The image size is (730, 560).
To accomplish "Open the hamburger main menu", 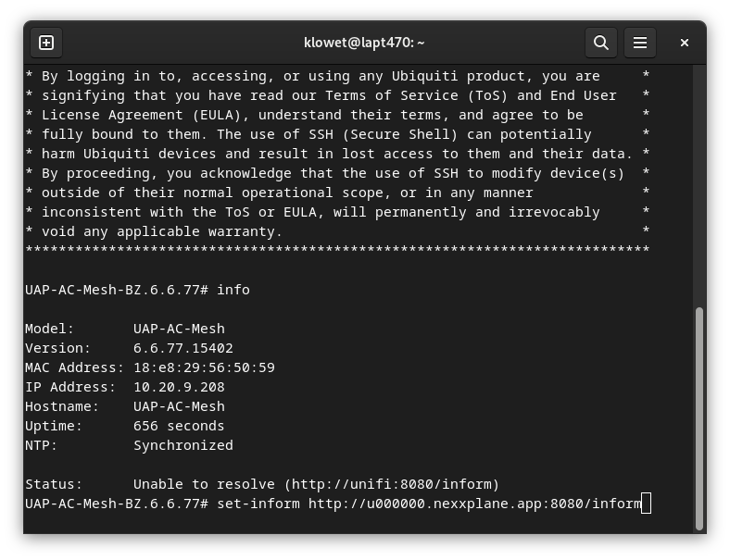I will point(639,43).
